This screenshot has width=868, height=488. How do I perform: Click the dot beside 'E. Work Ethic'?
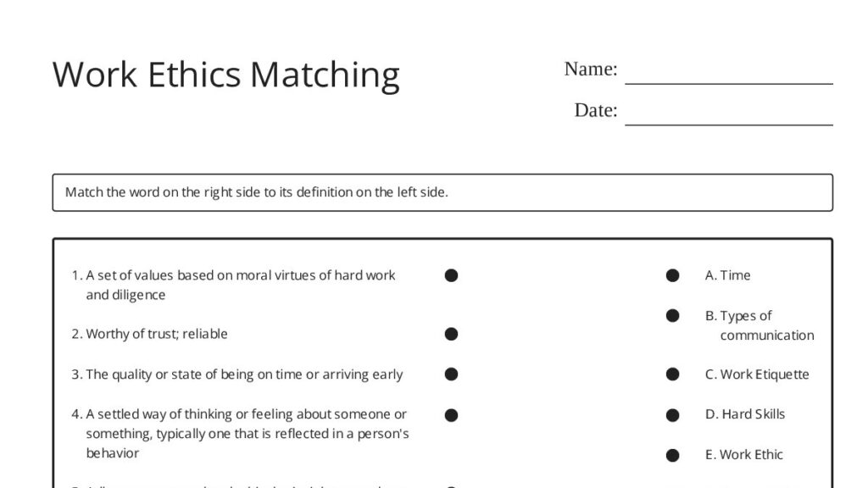point(672,455)
